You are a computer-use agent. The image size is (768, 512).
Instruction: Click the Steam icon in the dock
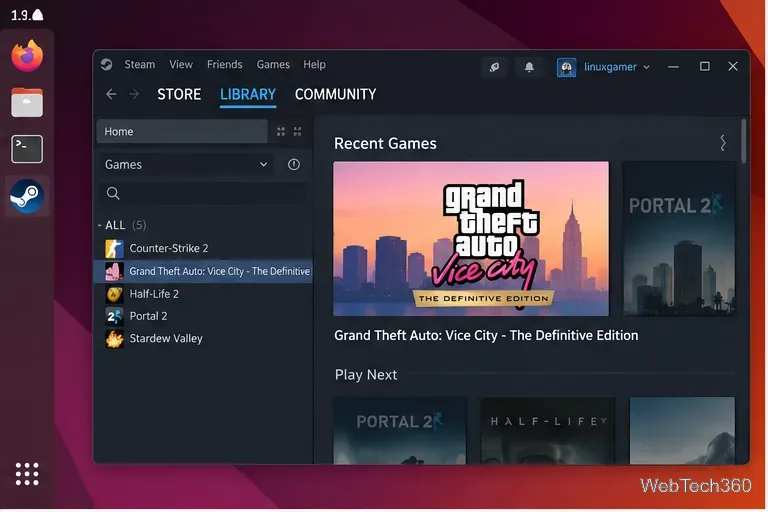pos(27,196)
